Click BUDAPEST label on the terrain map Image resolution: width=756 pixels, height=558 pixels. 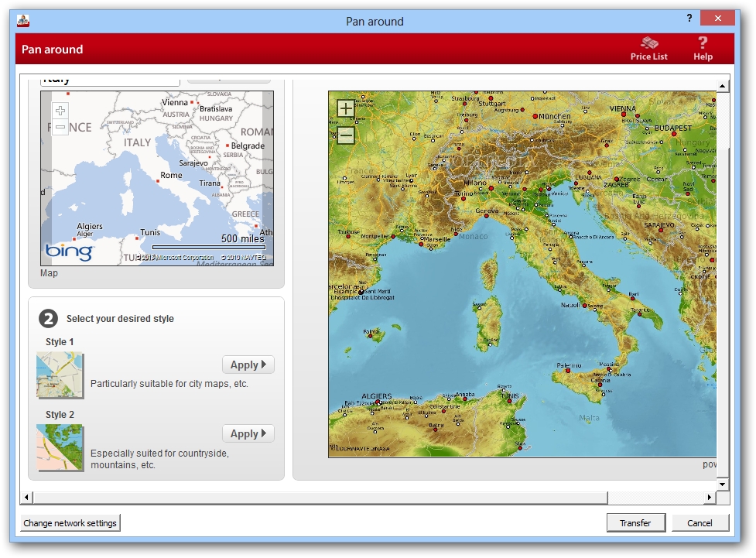pos(673,128)
